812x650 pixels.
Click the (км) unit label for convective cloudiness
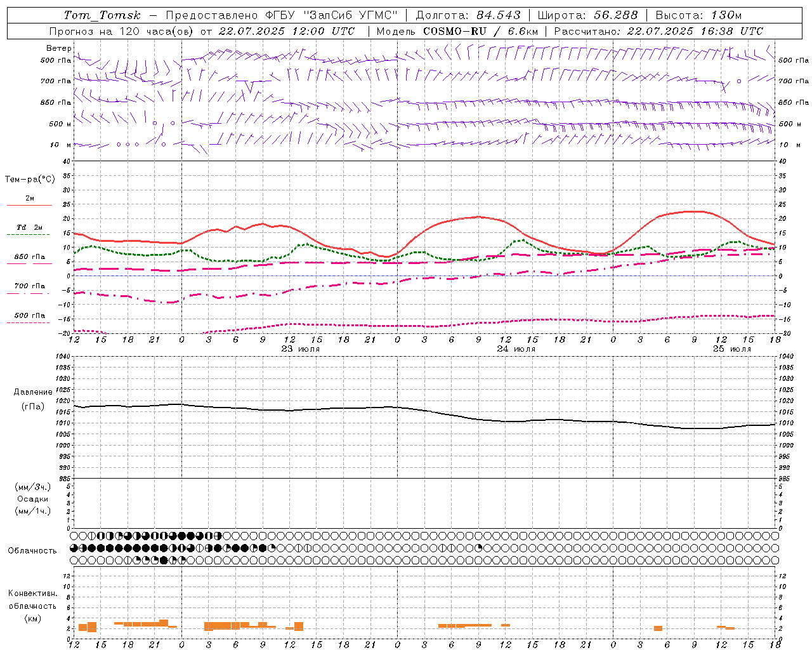pos(32,618)
